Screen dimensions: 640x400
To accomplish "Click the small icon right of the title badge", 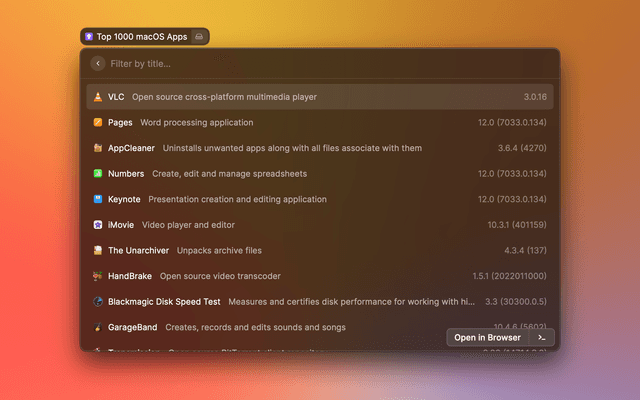I will 199,37.
